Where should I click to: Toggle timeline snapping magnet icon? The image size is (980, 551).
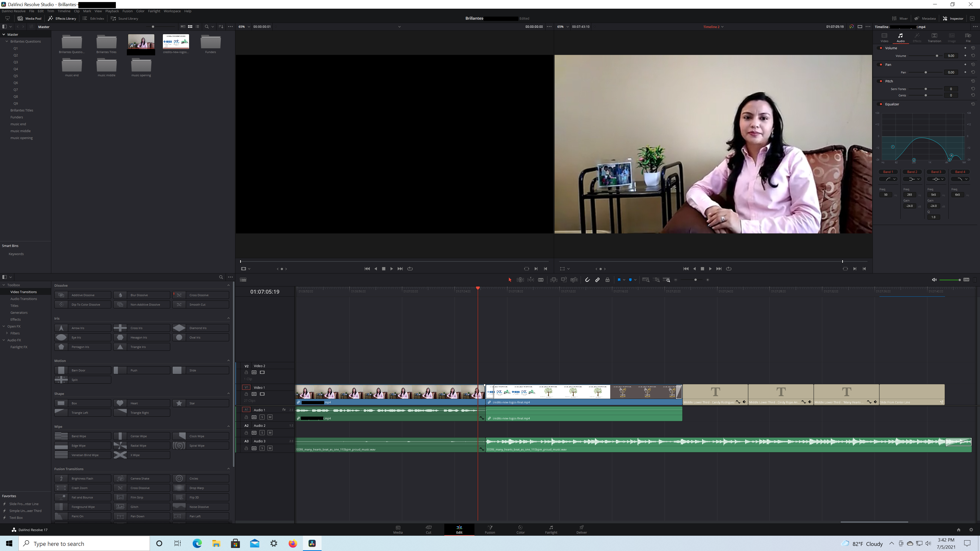587,280
